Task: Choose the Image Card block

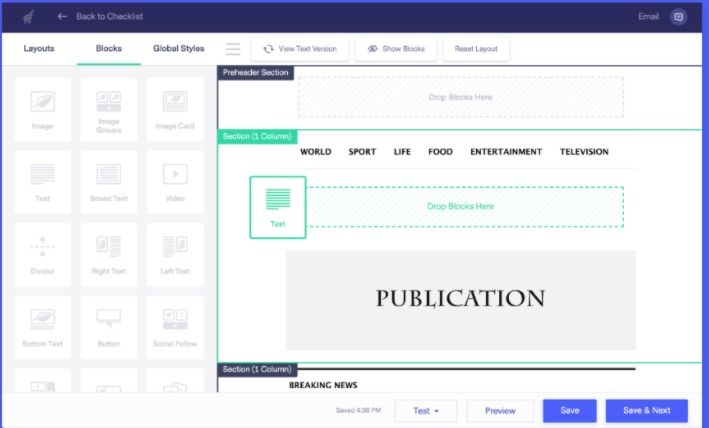Action: pos(175,109)
